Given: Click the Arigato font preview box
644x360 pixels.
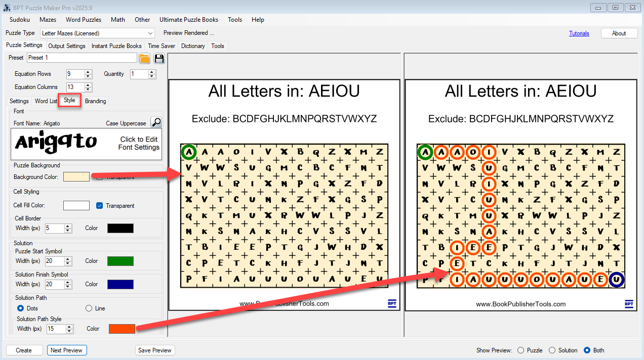Looking at the screenshot, I should click(87, 144).
